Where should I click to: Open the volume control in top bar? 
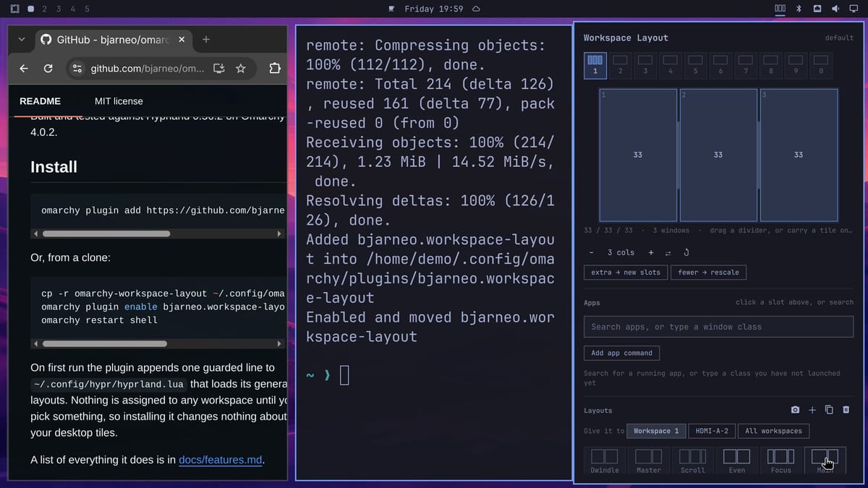(x=835, y=9)
